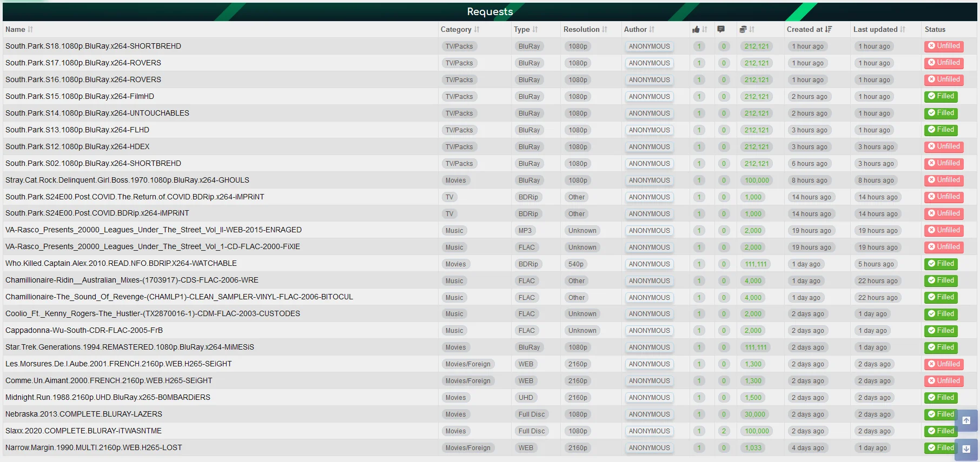Screen dimensions: 980x462
Task: Click the 100,000 bounty of Stray.Cat.Rock row
Action: (x=757, y=180)
